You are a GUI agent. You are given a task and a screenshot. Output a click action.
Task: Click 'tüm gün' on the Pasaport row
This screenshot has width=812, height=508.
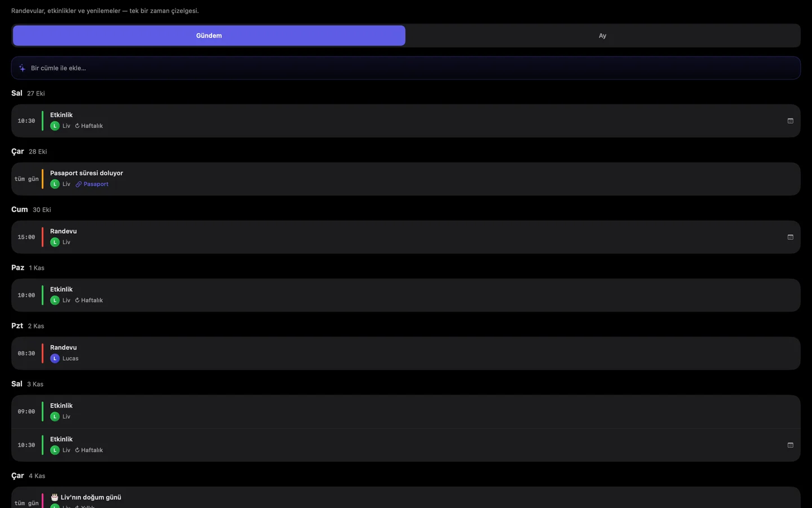[x=27, y=179]
